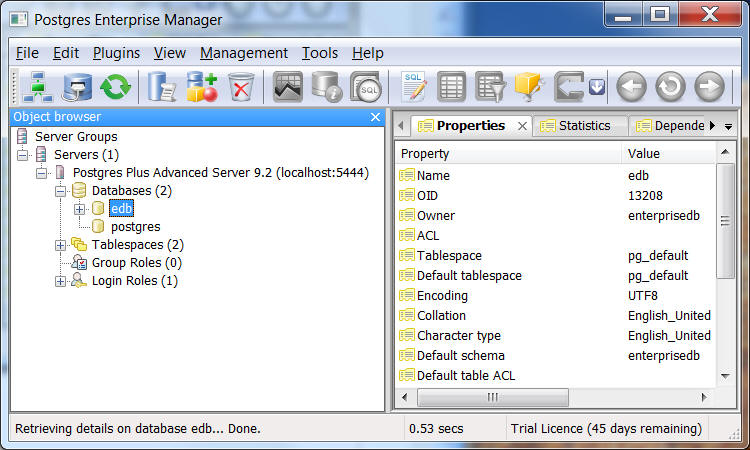Open the Management menu

click(x=244, y=53)
